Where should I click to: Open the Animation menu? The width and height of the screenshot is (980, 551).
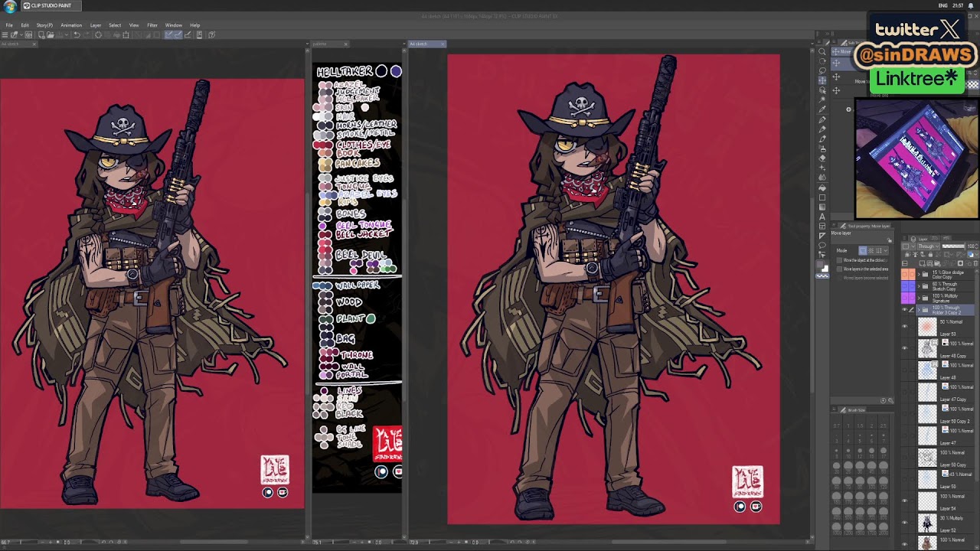[71, 25]
